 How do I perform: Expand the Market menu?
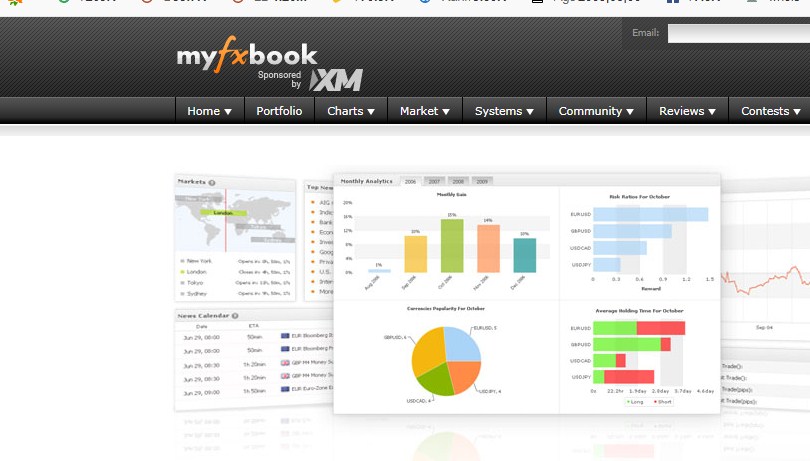click(425, 111)
